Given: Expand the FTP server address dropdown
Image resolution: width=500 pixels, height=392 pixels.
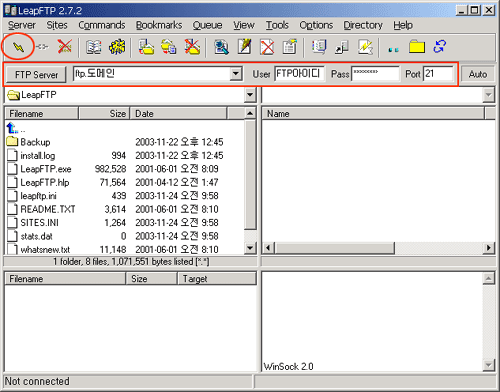Looking at the screenshot, I should pyautogui.click(x=236, y=74).
